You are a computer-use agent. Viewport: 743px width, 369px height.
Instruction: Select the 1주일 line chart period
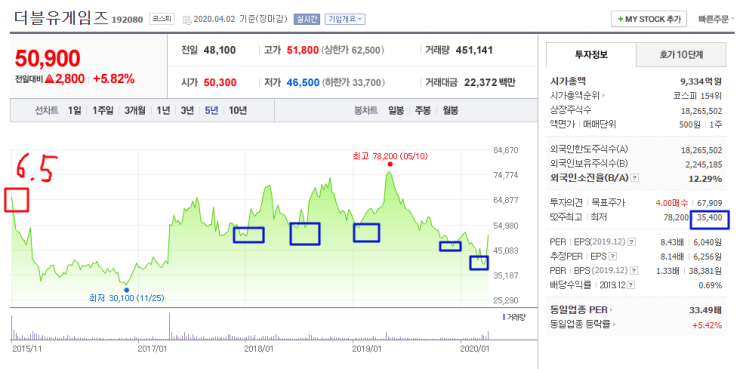[x=103, y=111]
